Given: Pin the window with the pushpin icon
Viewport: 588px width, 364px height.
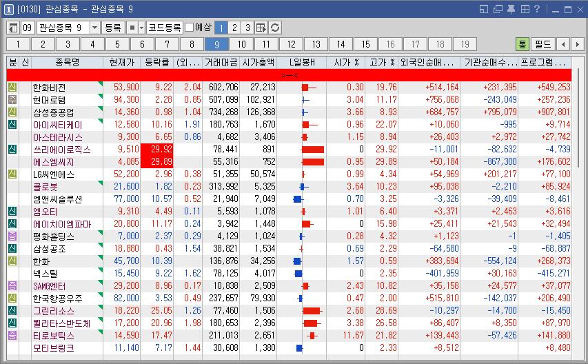Looking at the screenshot, I should point(511,9).
